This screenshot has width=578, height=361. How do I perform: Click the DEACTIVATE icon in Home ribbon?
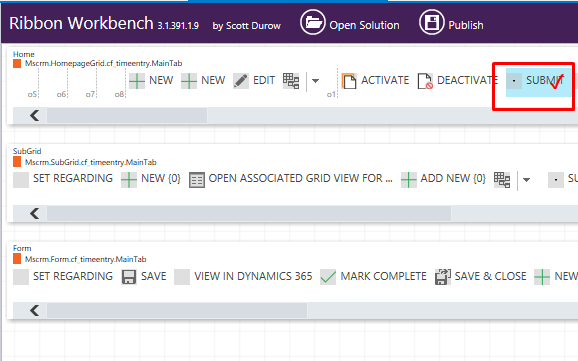[x=425, y=81]
